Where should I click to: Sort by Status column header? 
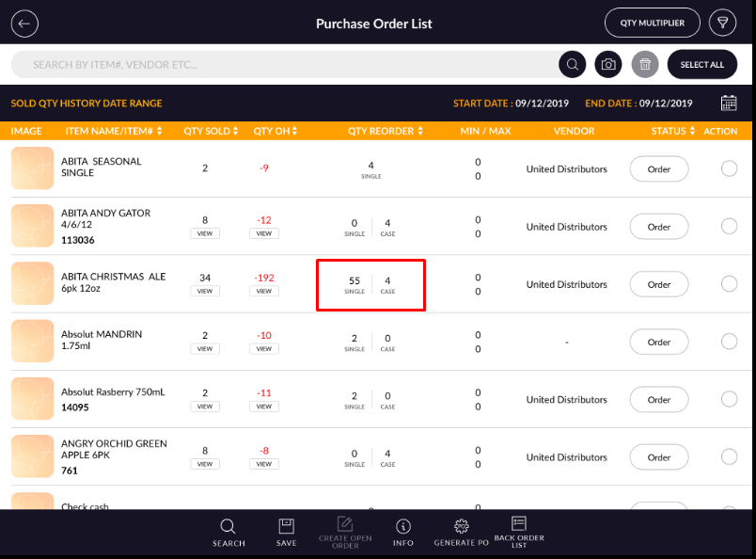(672, 131)
